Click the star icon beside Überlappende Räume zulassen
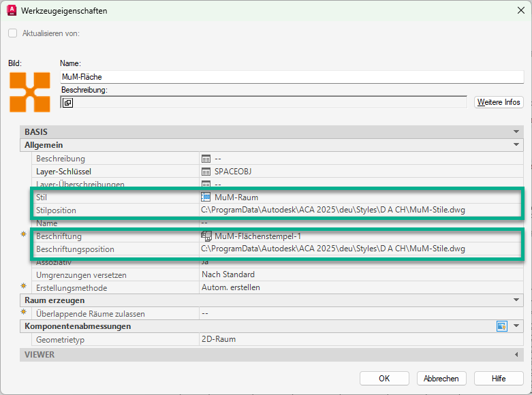Screen dimensions: 532x395 tap(25, 313)
